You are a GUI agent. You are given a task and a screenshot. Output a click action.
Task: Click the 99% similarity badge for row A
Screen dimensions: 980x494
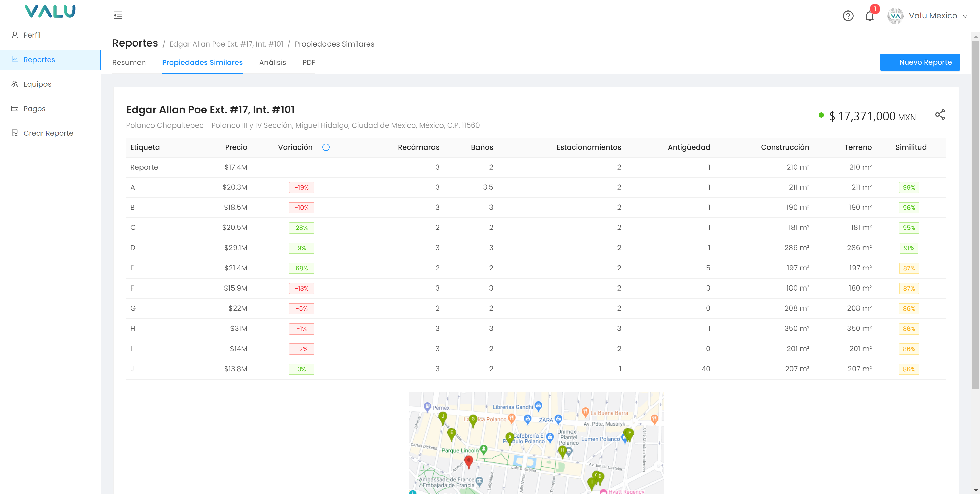908,188
